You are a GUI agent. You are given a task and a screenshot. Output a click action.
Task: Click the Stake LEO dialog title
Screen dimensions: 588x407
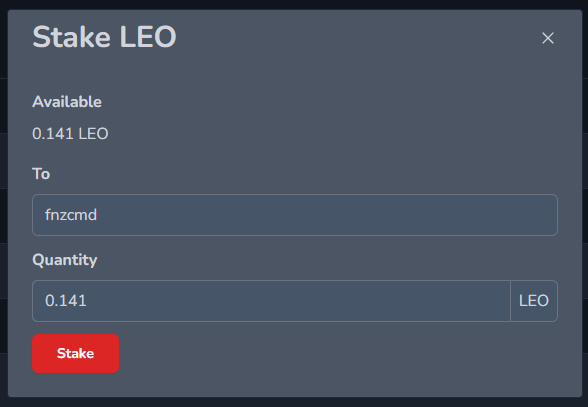point(104,37)
